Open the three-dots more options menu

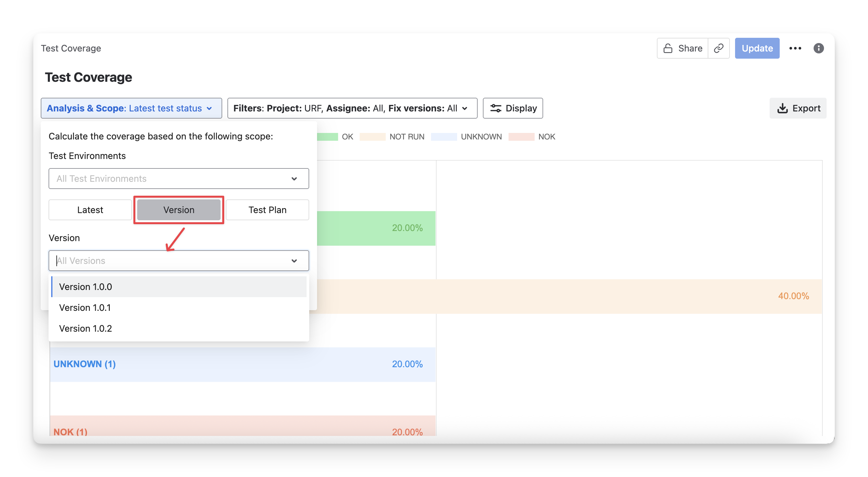(x=795, y=48)
